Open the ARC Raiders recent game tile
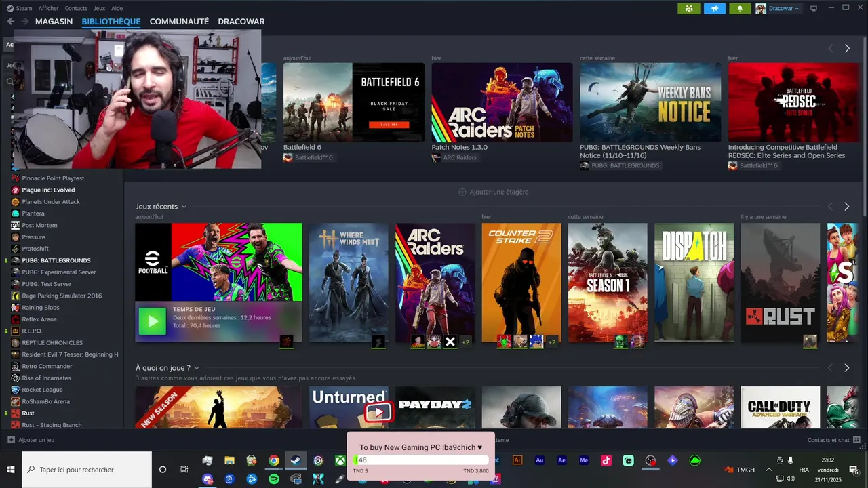Viewport: 868px width, 488px height. point(435,283)
